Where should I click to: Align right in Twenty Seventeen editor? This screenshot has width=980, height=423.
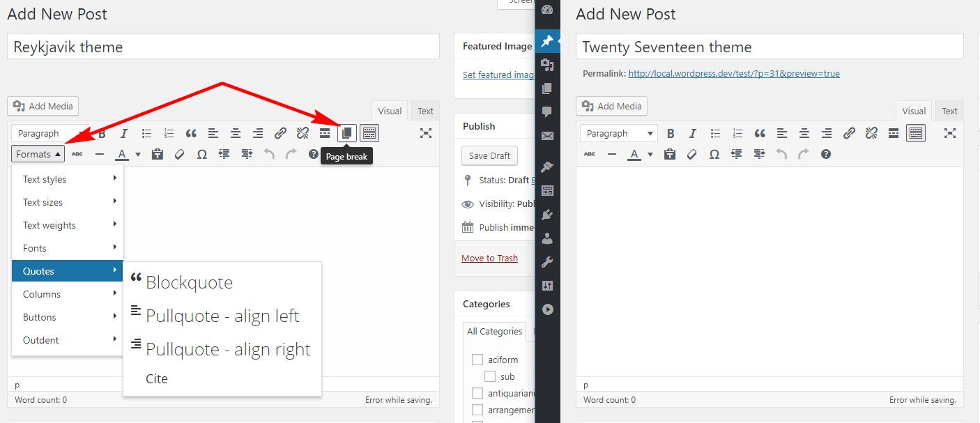[x=827, y=133]
